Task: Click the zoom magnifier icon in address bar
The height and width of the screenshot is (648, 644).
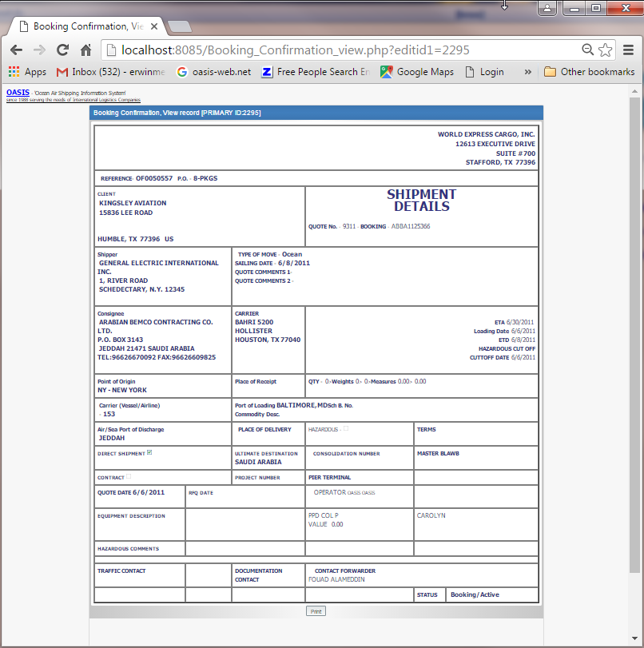Action: tap(587, 50)
